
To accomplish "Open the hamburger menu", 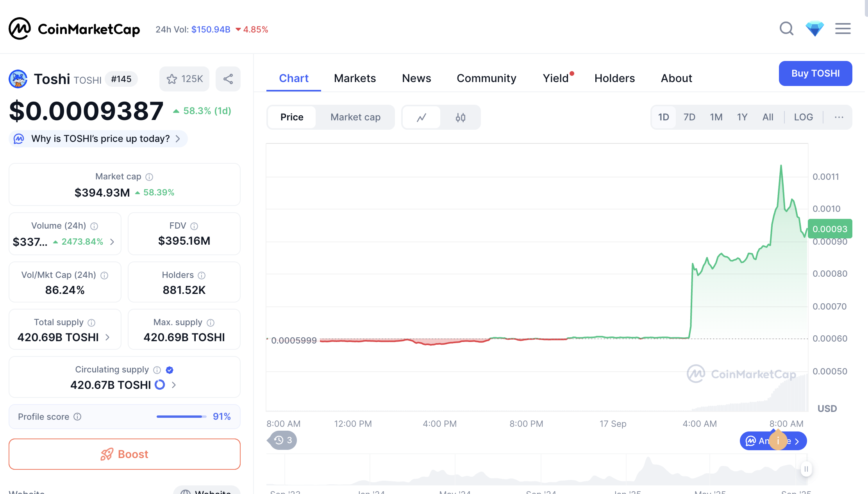I will 843,29.
